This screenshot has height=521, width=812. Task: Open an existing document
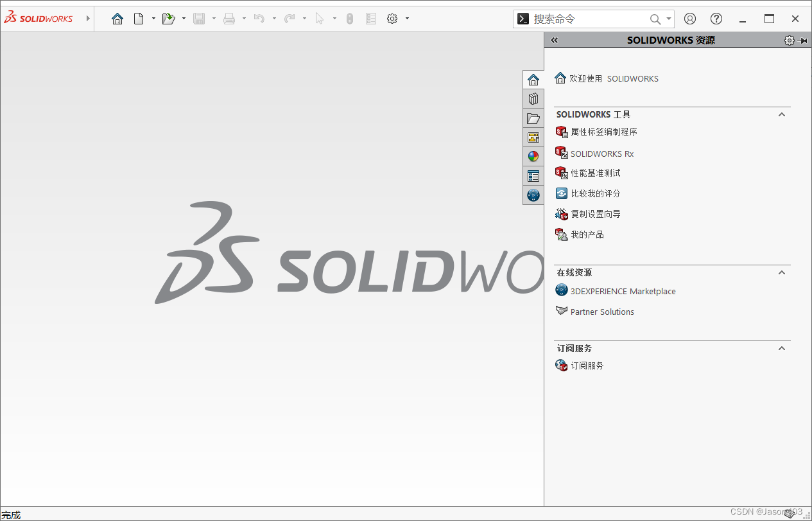pyautogui.click(x=168, y=19)
